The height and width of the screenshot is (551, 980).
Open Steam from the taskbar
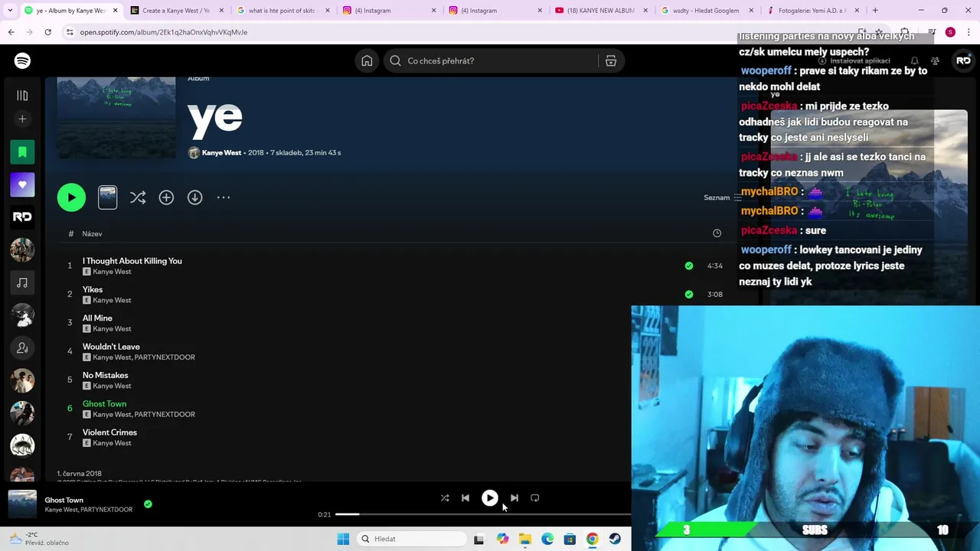coord(615,539)
